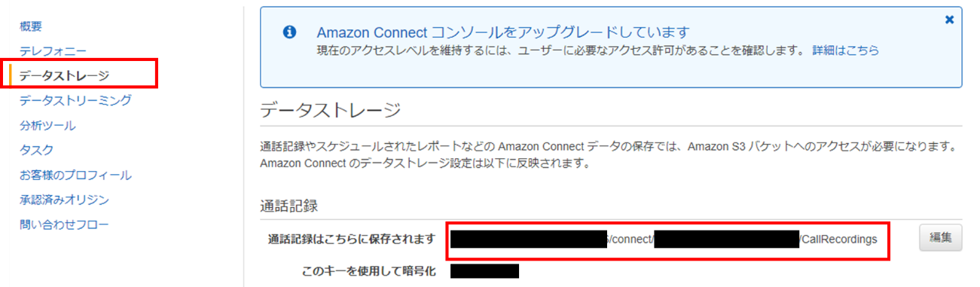Go to お客様のプロフィール

(x=75, y=176)
